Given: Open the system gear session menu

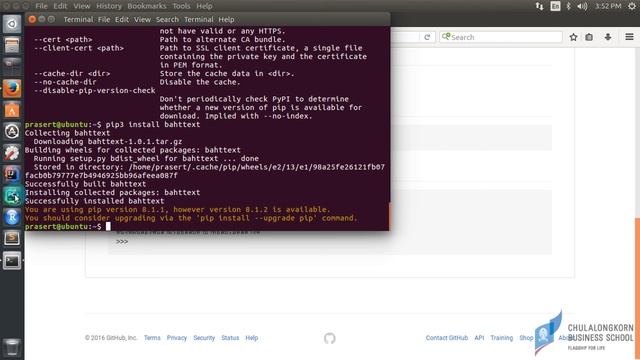Looking at the screenshot, I should point(631,6).
